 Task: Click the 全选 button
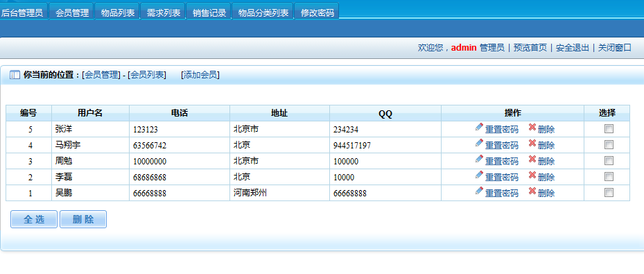[34, 219]
